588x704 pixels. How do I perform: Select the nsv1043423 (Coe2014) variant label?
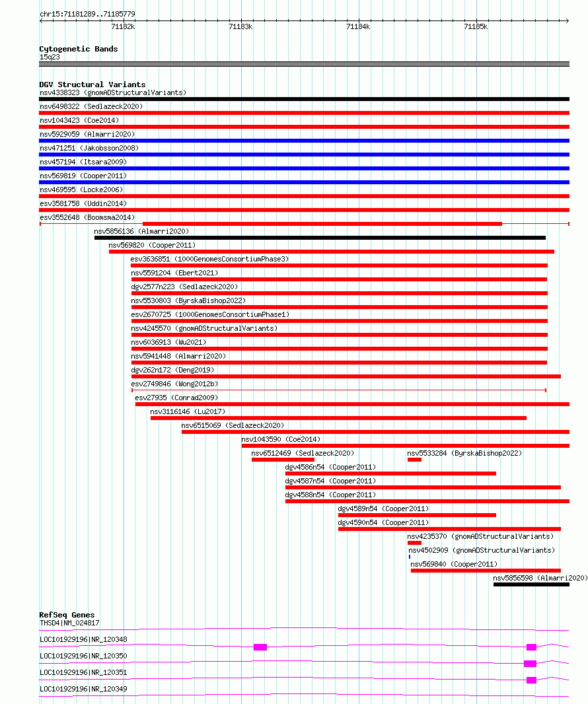(79, 120)
